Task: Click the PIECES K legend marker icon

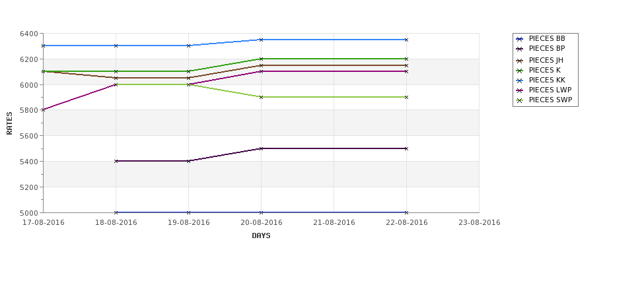Action: (x=520, y=71)
